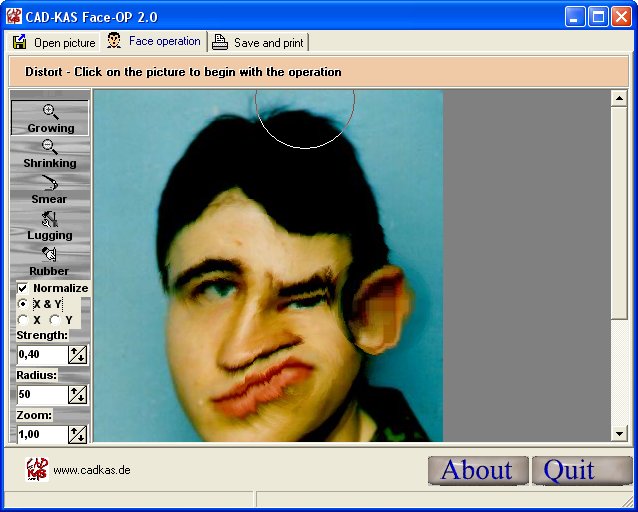Click the Save and print printer icon
The image size is (638, 512).
(x=220, y=42)
